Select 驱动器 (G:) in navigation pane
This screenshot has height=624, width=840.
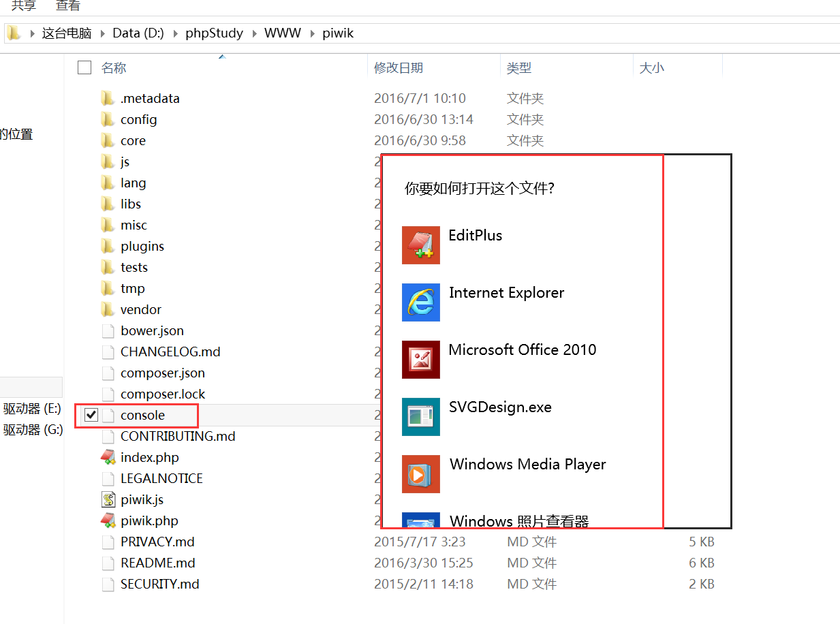[x=31, y=430]
